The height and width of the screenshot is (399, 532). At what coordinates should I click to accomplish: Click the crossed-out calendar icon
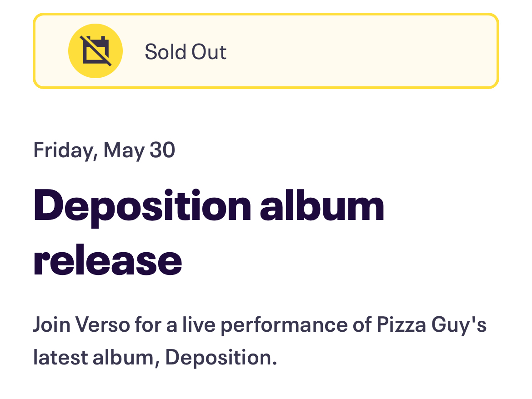click(95, 50)
